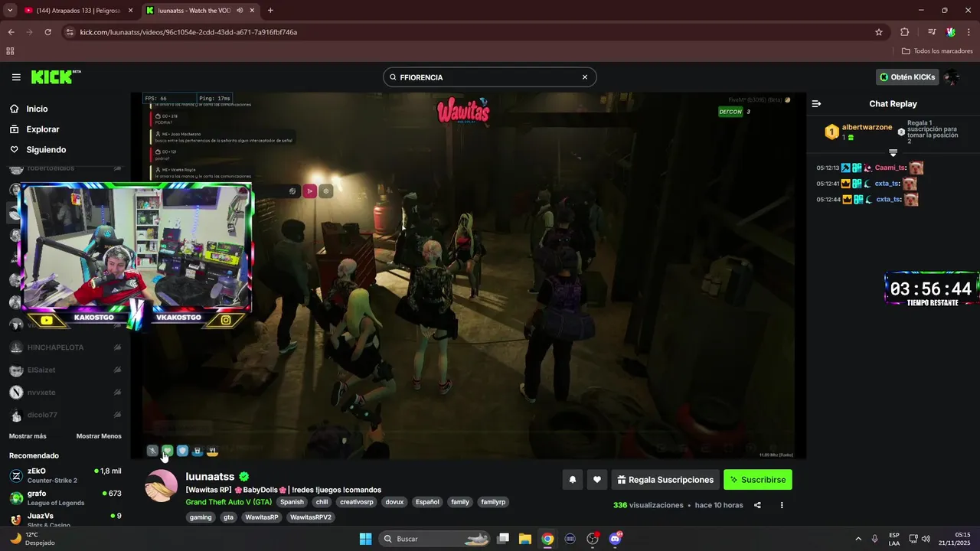Screen dimensions: 980x551
Task: Select the creativosrp tag
Action: (357, 502)
